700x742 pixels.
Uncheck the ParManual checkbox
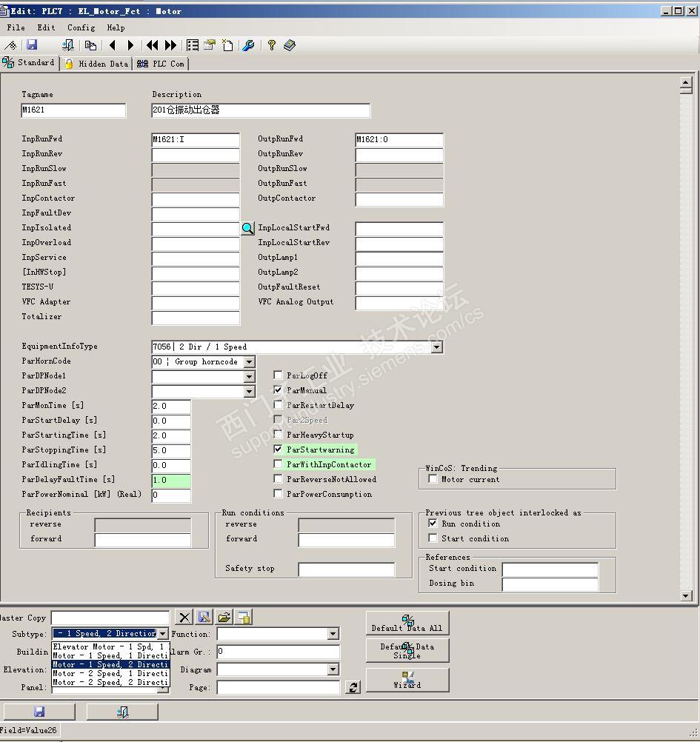coord(279,390)
